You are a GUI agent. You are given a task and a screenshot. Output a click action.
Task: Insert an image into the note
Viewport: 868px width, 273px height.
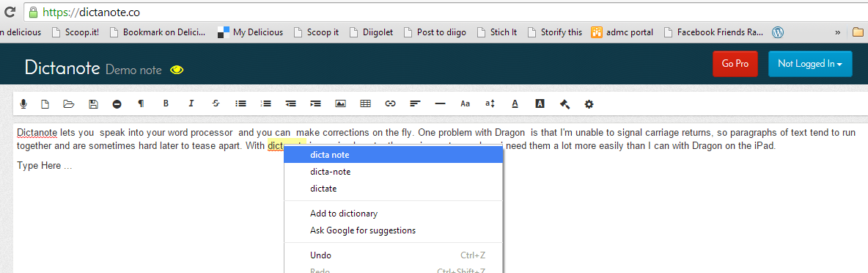pyautogui.click(x=340, y=103)
